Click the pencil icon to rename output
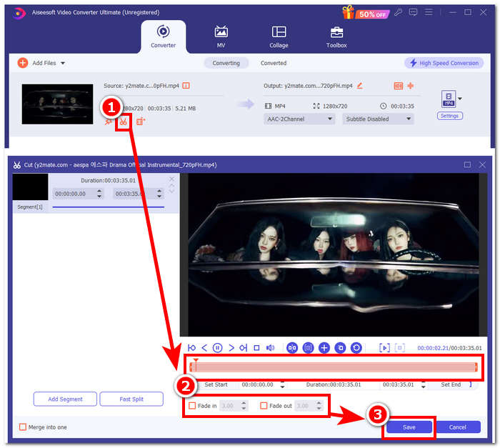 tap(359, 86)
